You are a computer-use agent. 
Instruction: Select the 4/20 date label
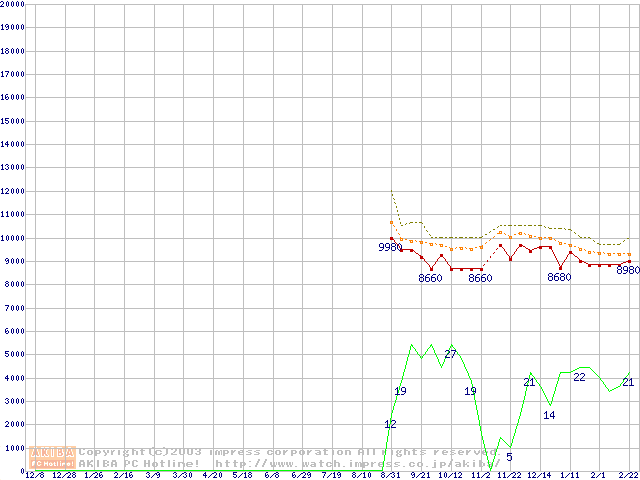pyautogui.click(x=212, y=476)
